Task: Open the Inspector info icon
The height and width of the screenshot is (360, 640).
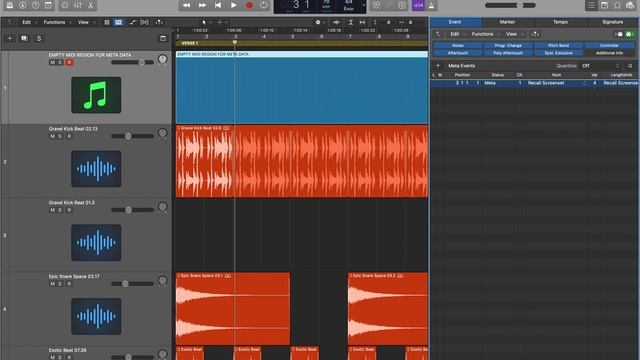Action: click(23, 5)
